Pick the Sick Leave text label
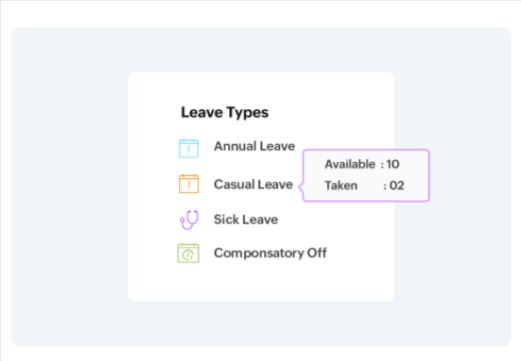This screenshot has width=521, height=361. pyautogui.click(x=246, y=219)
